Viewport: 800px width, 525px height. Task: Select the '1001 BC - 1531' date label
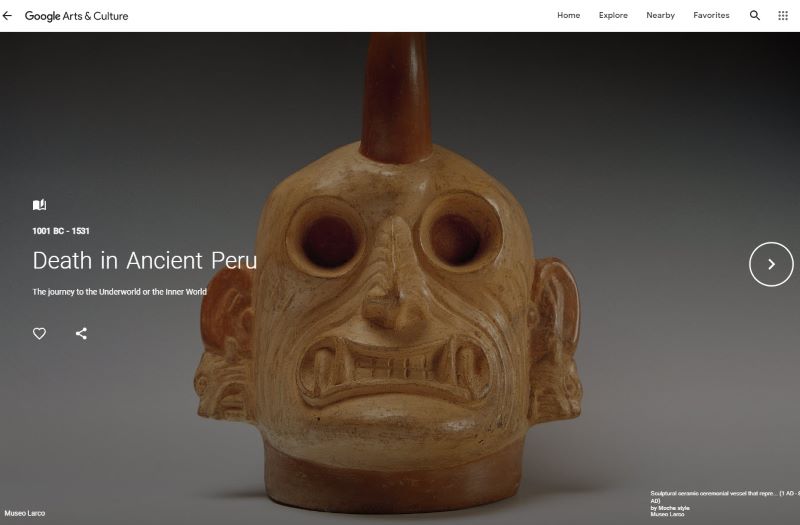click(x=61, y=231)
